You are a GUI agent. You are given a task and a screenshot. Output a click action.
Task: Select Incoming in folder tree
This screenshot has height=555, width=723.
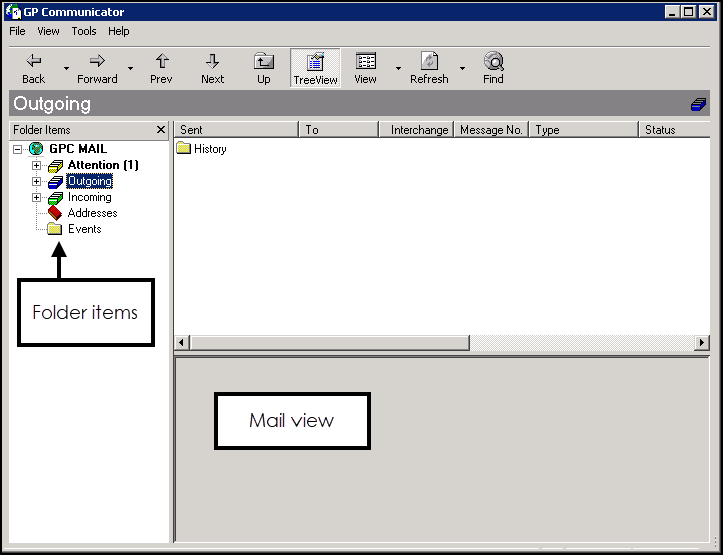point(89,197)
